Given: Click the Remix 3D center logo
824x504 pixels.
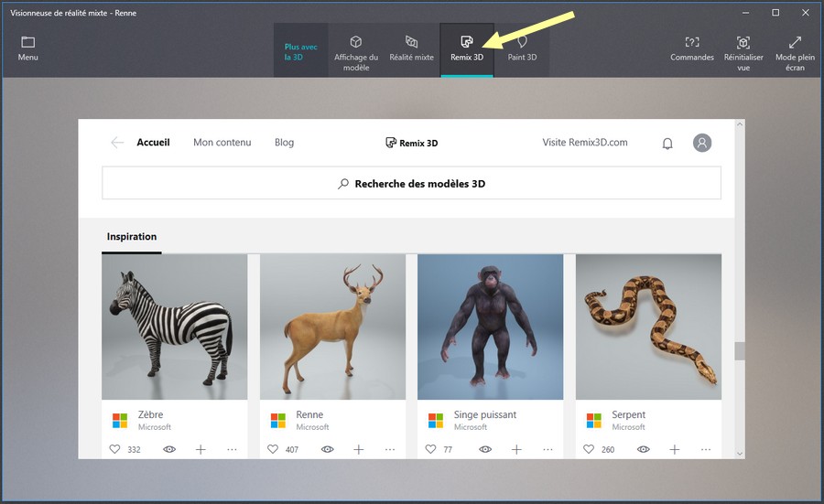Looking at the screenshot, I should tap(411, 143).
